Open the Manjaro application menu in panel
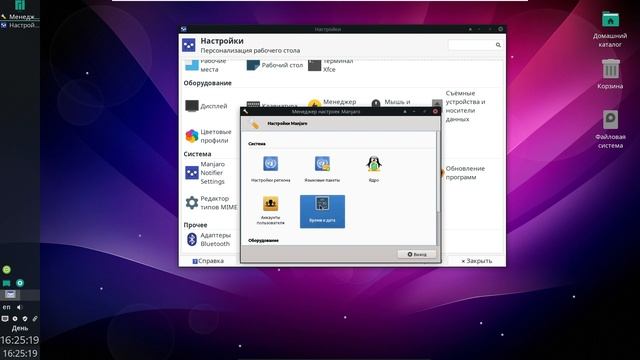 (20, 5)
